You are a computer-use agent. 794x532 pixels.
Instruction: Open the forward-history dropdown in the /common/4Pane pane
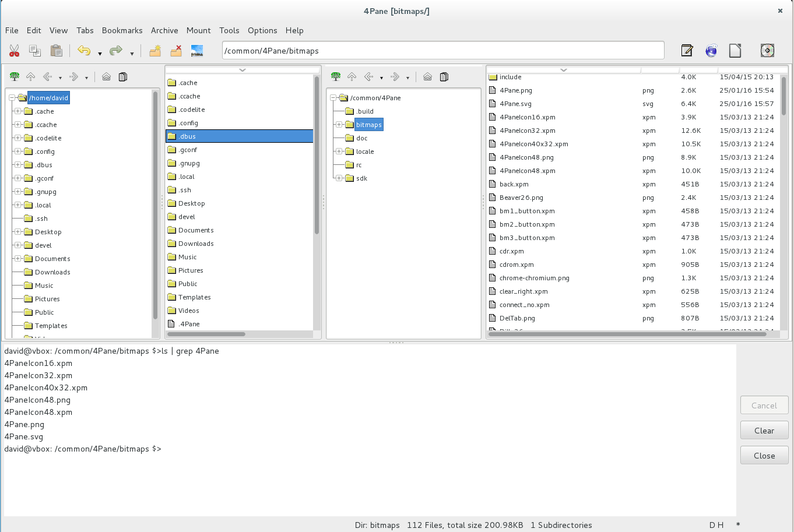coord(407,77)
